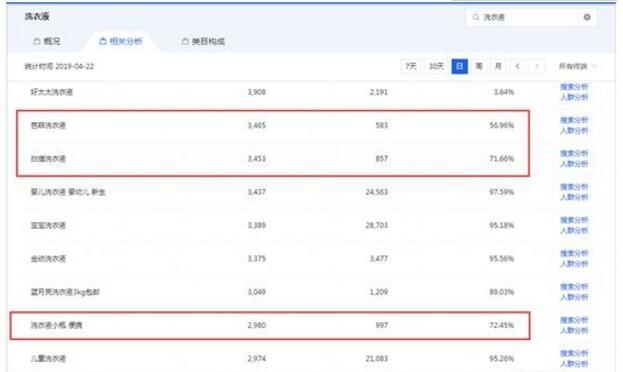623x372 pixels.
Task: Choose the 7天 time range
Action: 411,66
